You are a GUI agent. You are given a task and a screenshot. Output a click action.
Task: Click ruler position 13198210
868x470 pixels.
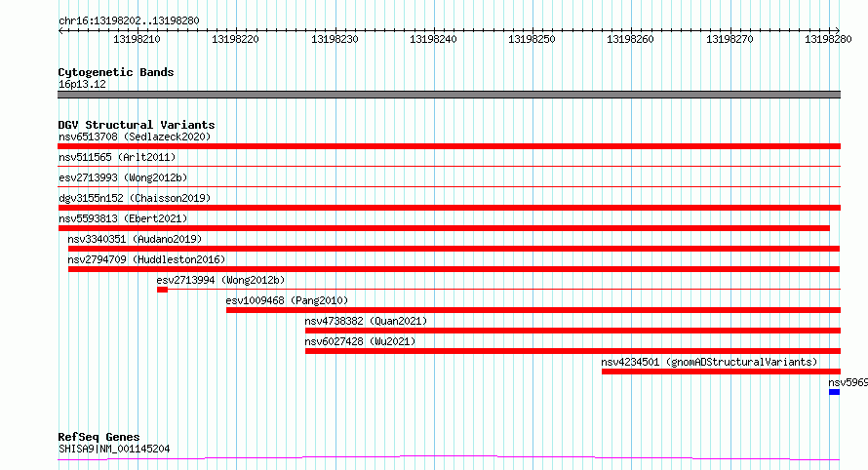[x=137, y=39]
